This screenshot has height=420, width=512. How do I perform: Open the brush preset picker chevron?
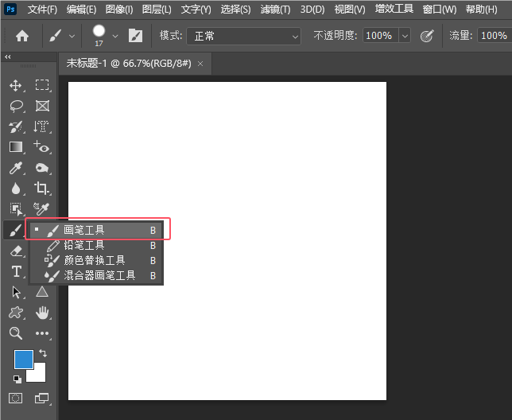pyautogui.click(x=115, y=36)
